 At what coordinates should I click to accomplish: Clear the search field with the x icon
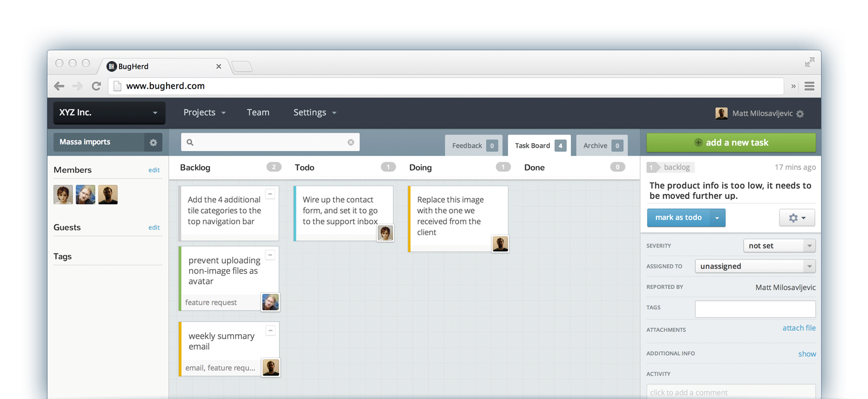pyautogui.click(x=351, y=142)
